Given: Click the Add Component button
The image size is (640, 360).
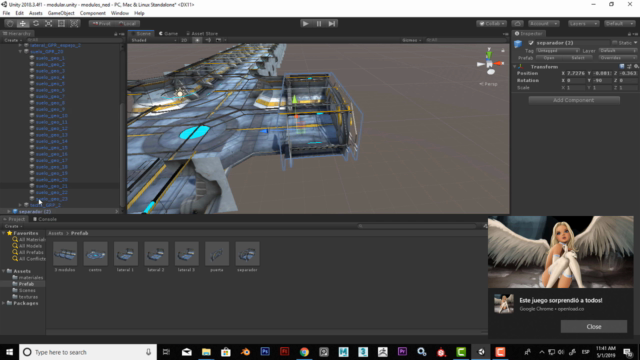Looking at the screenshot, I should pos(574,100).
